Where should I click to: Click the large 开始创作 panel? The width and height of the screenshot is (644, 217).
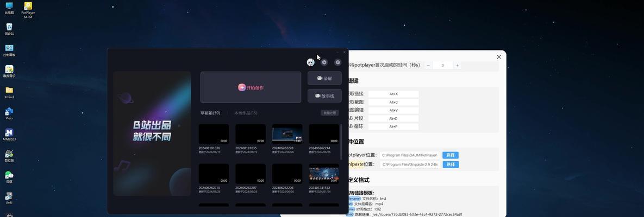(251, 87)
